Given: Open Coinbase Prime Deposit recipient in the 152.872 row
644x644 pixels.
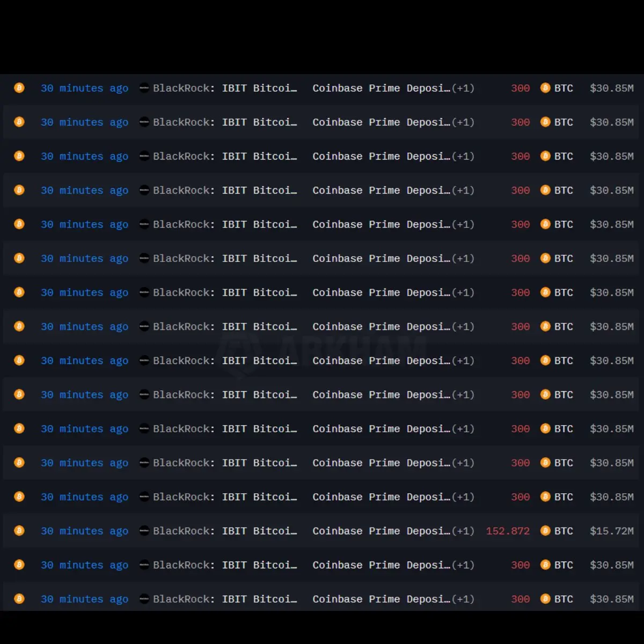Looking at the screenshot, I should 382,531.
